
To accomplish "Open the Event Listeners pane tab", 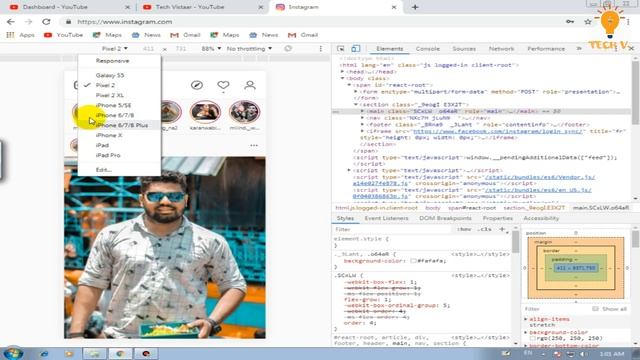I will click(x=386, y=218).
